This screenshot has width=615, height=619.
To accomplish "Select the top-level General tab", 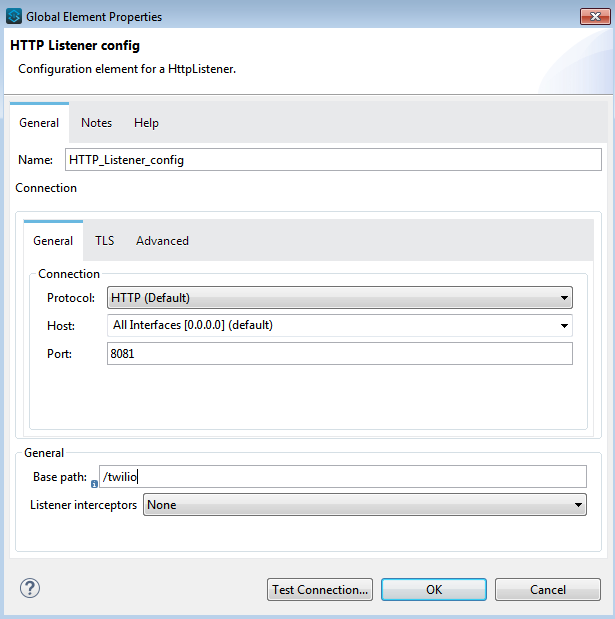I will [x=39, y=123].
